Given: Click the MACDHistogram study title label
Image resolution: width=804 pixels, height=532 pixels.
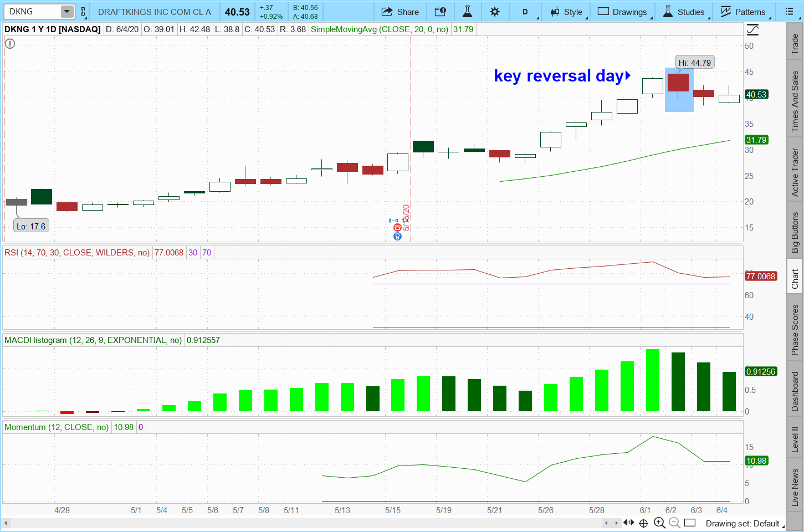Looking at the screenshot, I should (93, 340).
